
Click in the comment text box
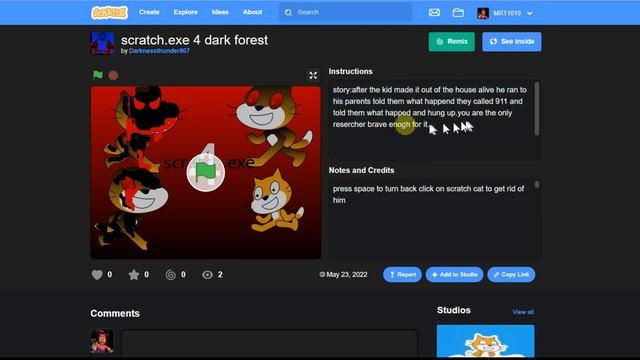[x=270, y=343]
